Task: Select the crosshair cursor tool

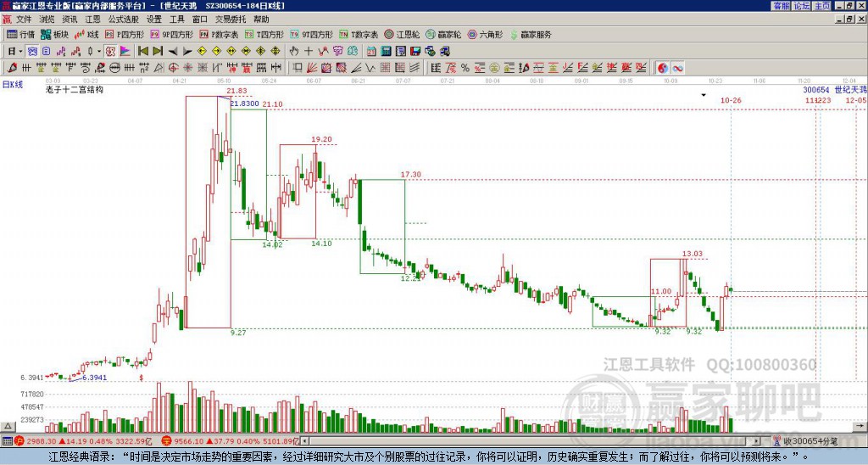Action: pyautogui.click(x=309, y=52)
